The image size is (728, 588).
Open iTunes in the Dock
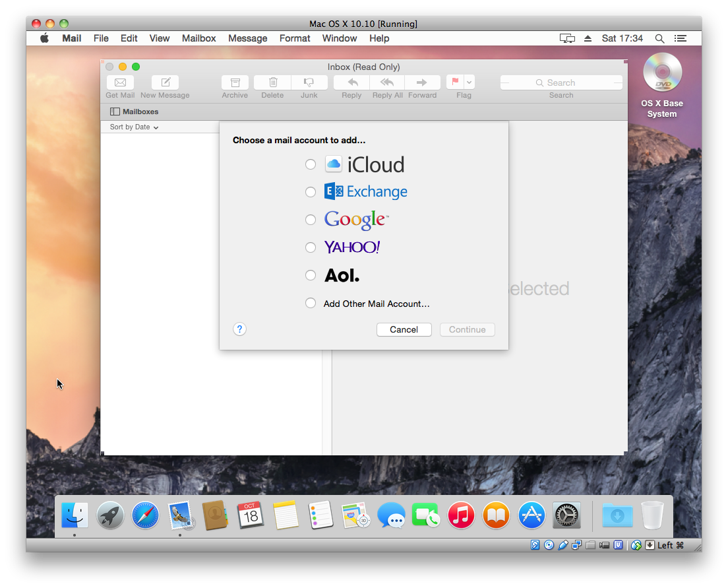[461, 515]
